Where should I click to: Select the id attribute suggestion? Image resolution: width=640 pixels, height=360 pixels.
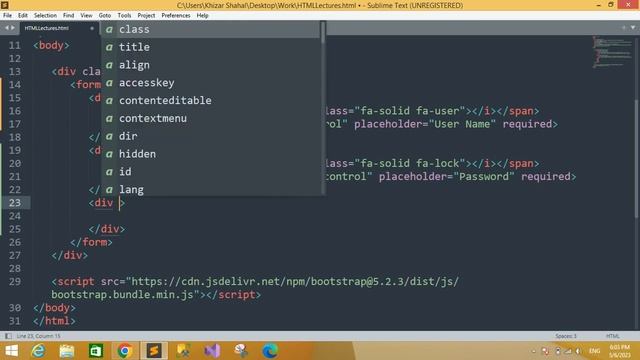click(x=210, y=172)
